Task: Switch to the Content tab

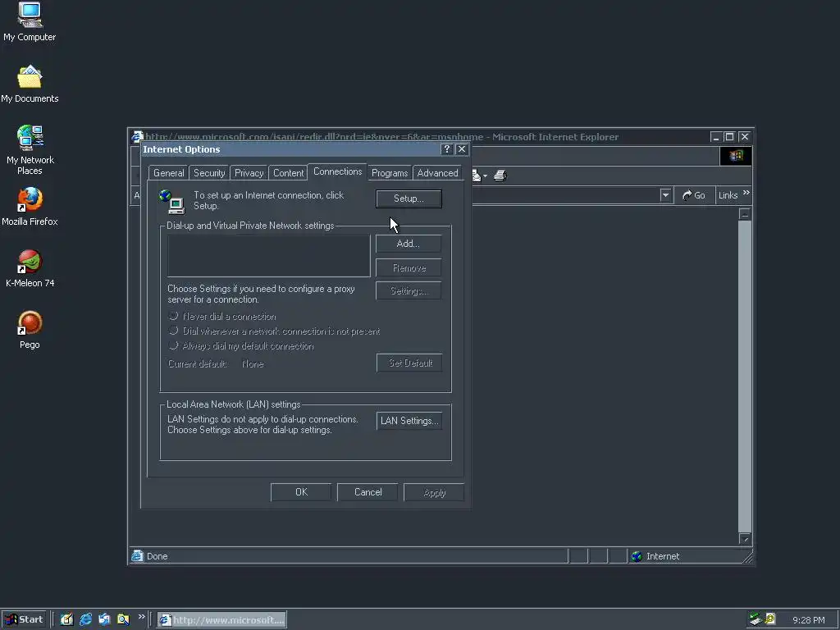Action: click(x=288, y=173)
